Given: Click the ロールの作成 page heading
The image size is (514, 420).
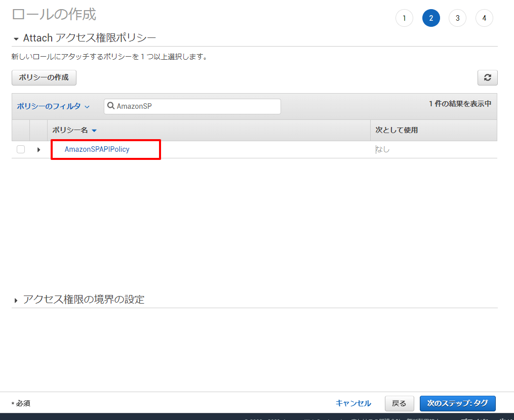Looking at the screenshot, I should 54,14.
